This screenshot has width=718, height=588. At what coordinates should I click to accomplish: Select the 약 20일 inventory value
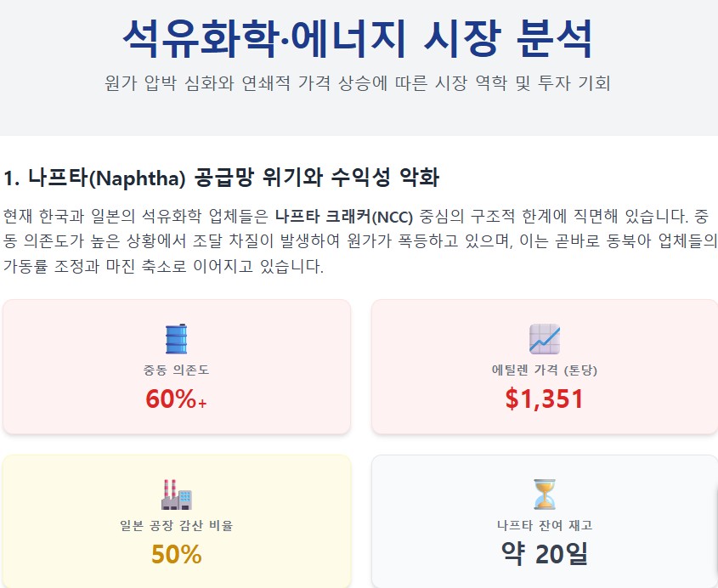(545, 555)
